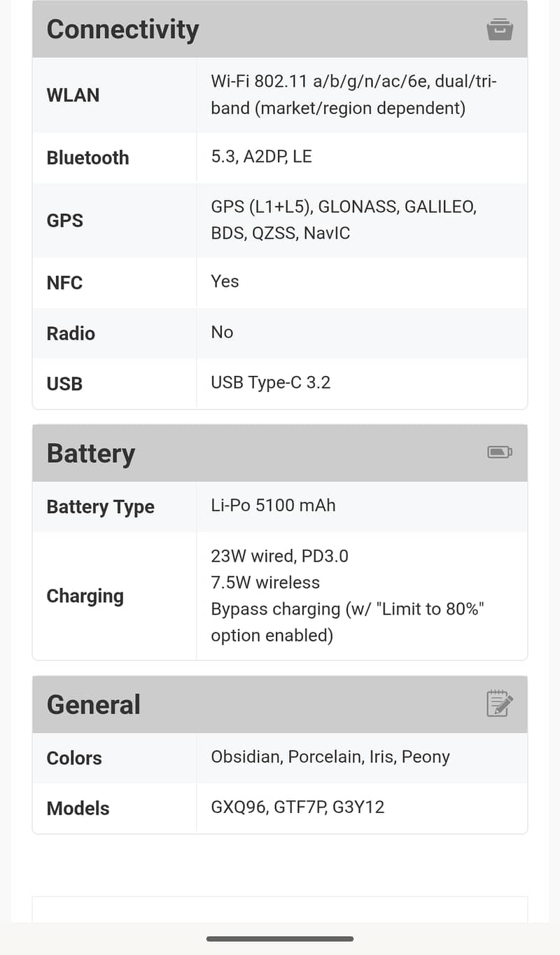
Task: Click the Battery section icon
Action: pyautogui.click(x=500, y=452)
